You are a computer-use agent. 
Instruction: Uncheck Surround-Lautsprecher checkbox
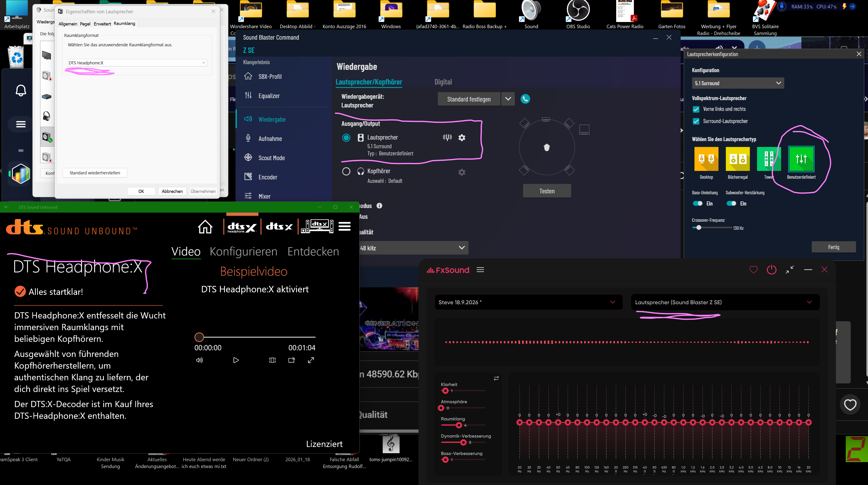point(696,121)
